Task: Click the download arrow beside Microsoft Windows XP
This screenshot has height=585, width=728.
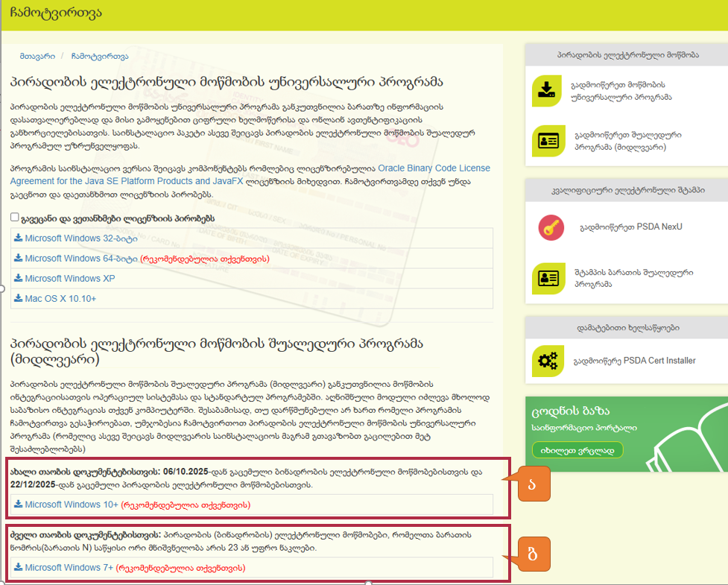Action: point(18,279)
